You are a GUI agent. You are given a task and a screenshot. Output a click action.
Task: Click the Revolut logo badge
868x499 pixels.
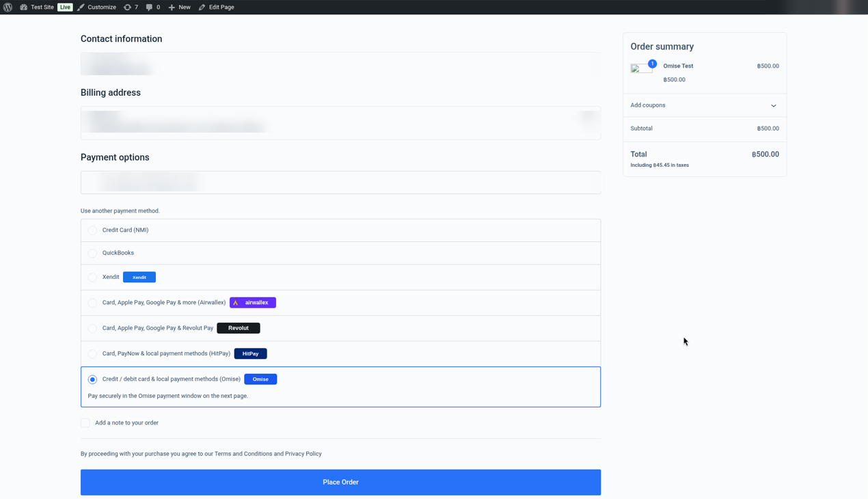click(x=239, y=328)
